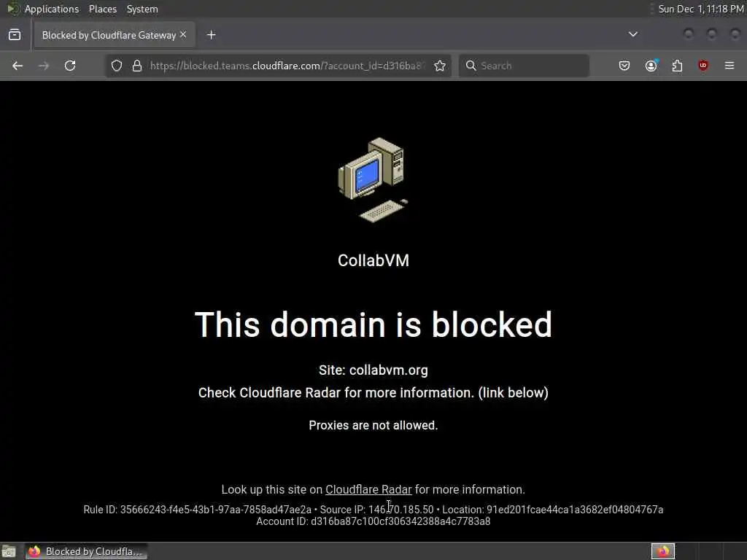This screenshot has width=747, height=560.
Task: Open the Places menu
Action: [103, 9]
